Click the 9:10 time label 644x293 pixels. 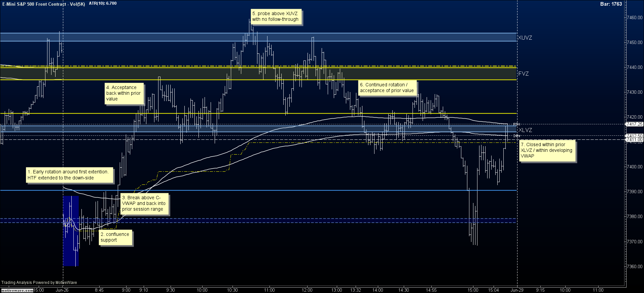[x=144, y=290]
